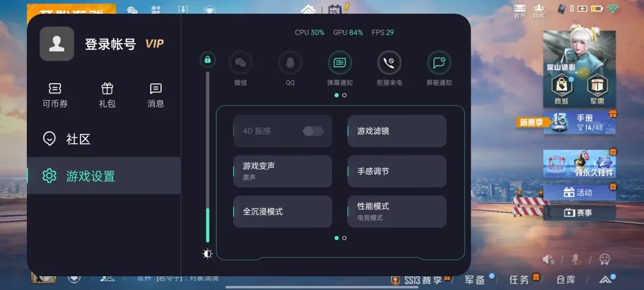This screenshot has height=290, width=644.
Task: Tap the world chat message line
Action: tap(178, 279)
